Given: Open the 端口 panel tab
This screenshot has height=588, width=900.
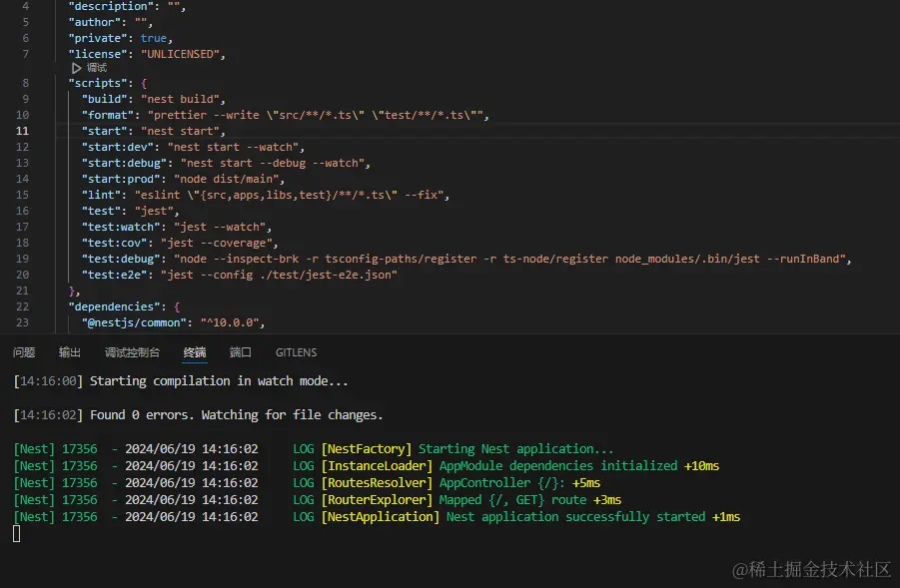Looking at the screenshot, I should (241, 352).
